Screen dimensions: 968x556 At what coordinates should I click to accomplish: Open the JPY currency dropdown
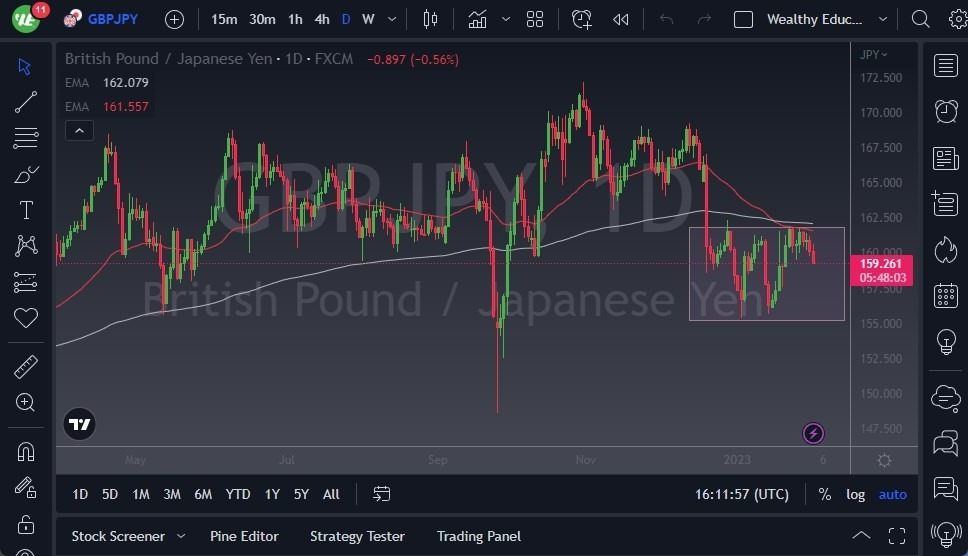click(x=874, y=55)
